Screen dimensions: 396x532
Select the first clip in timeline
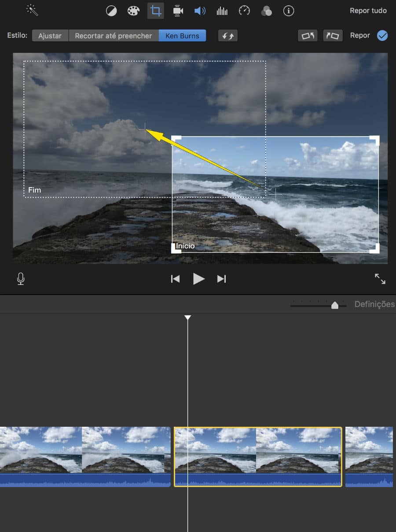(85, 457)
